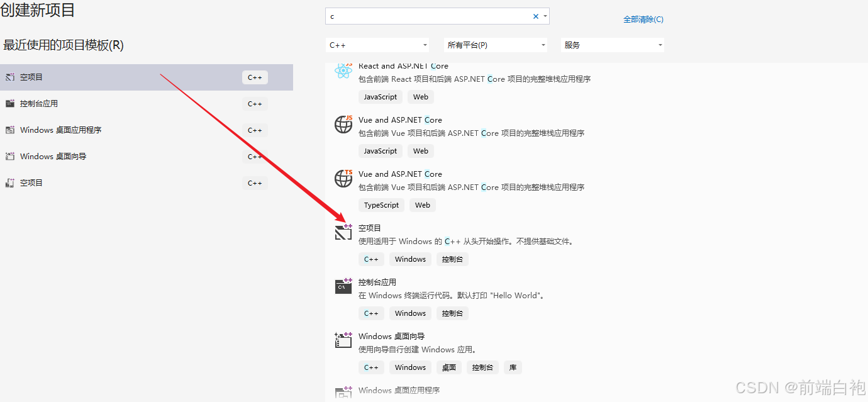This screenshot has width=868, height=402.
Task: Select Windows 桌面向导 in recent templates list
Action: [x=147, y=157]
